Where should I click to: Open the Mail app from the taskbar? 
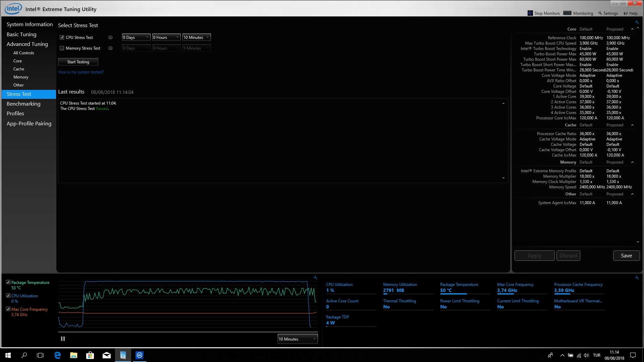(x=107, y=355)
